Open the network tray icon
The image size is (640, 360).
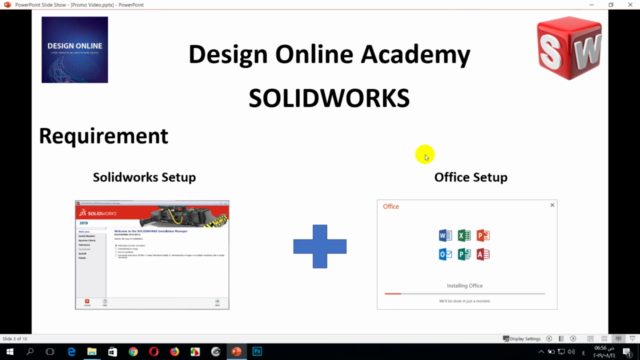tap(562, 352)
